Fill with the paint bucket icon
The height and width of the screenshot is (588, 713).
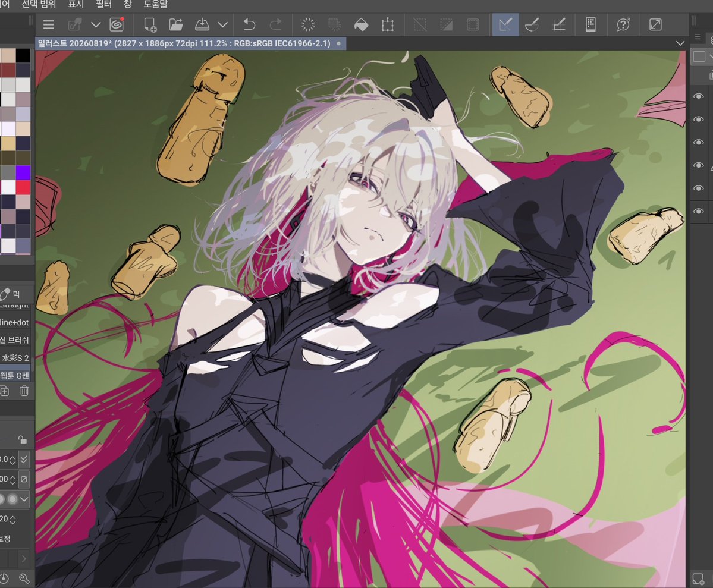[361, 24]
